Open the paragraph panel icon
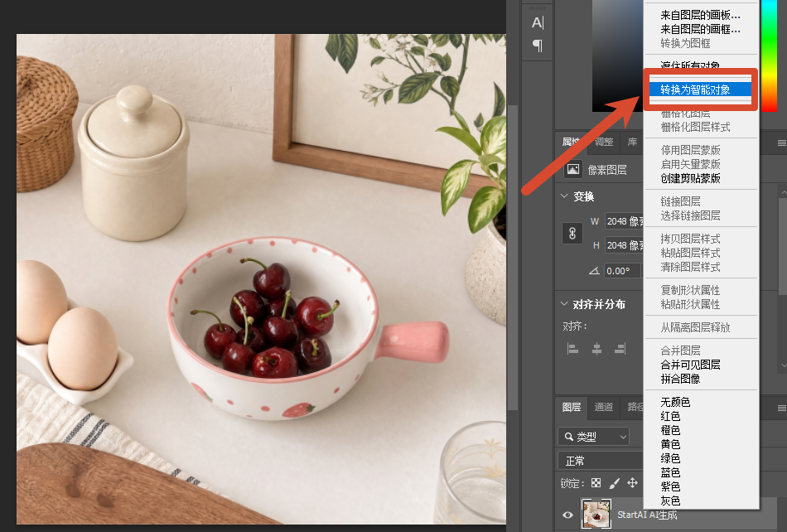Screen dimensions: 787x532 click(538, 46)
